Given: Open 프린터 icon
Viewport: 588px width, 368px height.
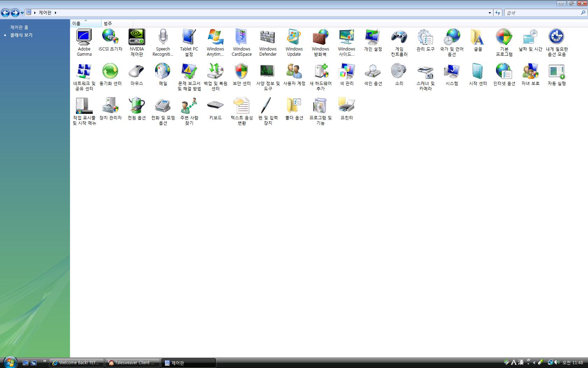Looking at the screenshot, I should point(346,106).
